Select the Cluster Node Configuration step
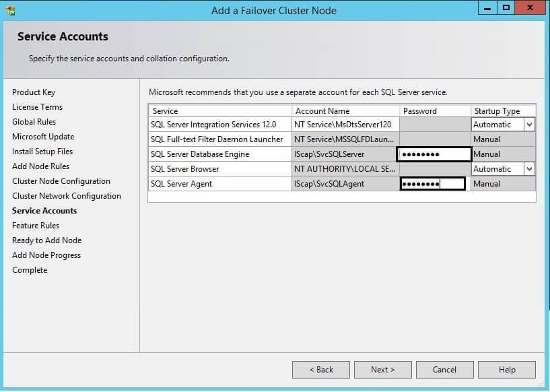 [x=61, y=181]
